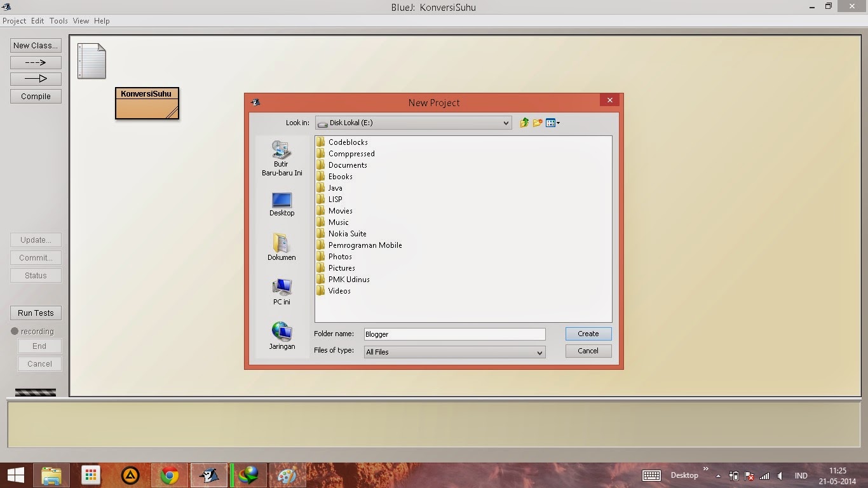Open Jaringan network shortcut
This screenshot has width=868, height=488.
pyautogui.click(x=281, y=336)
